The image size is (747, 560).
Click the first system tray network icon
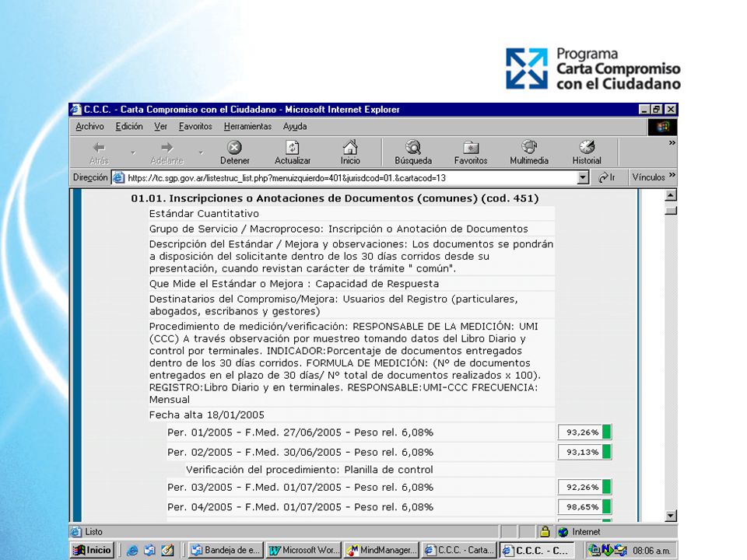594,551
